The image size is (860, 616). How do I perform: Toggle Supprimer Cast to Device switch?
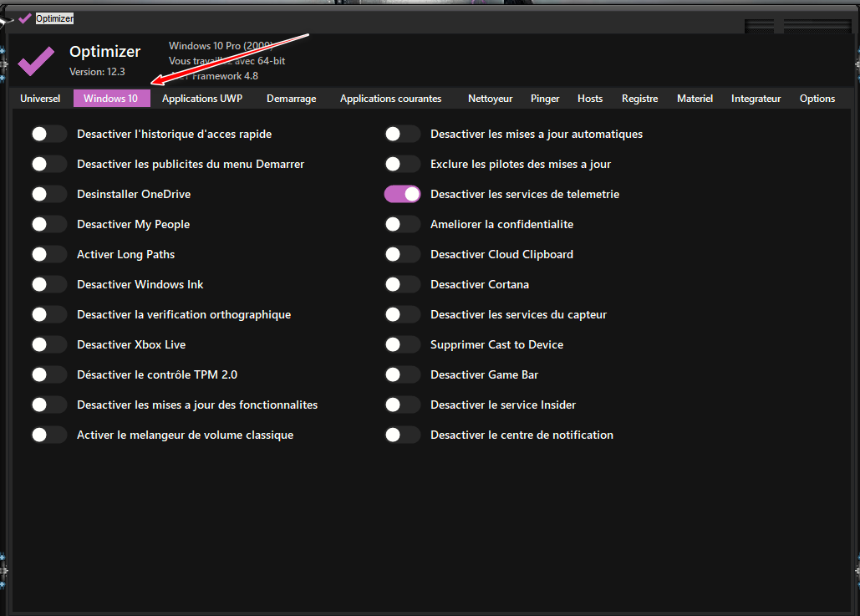(402, 344)
